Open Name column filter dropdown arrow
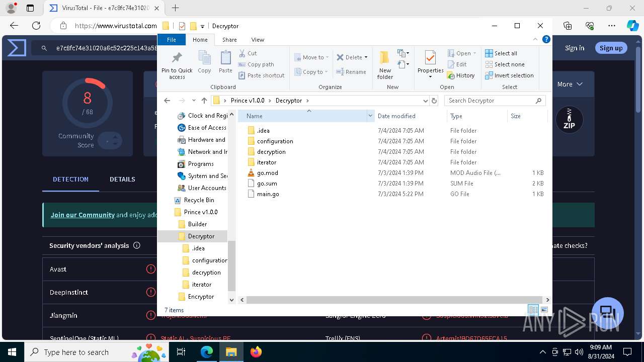The image size is (644, 362). click(370, 116)
